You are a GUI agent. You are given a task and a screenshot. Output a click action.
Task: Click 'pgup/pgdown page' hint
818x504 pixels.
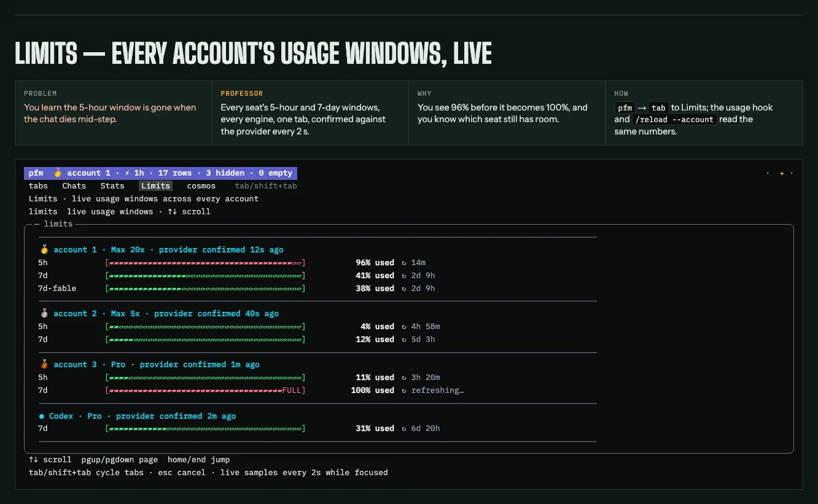pyautogui.click(x=120, y=460)
